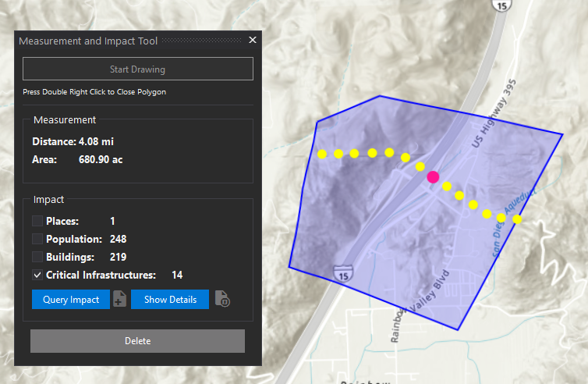Click the magenta point marker on the map

(433, 177)
